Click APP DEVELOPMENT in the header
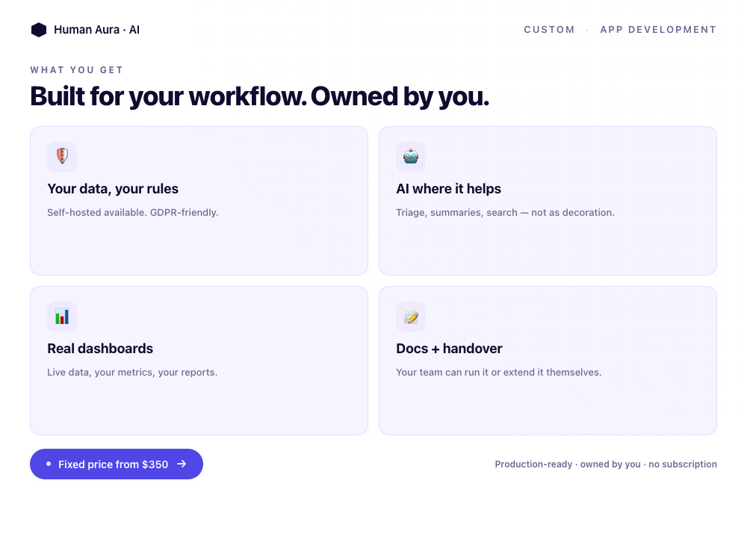 click(658, 30)
